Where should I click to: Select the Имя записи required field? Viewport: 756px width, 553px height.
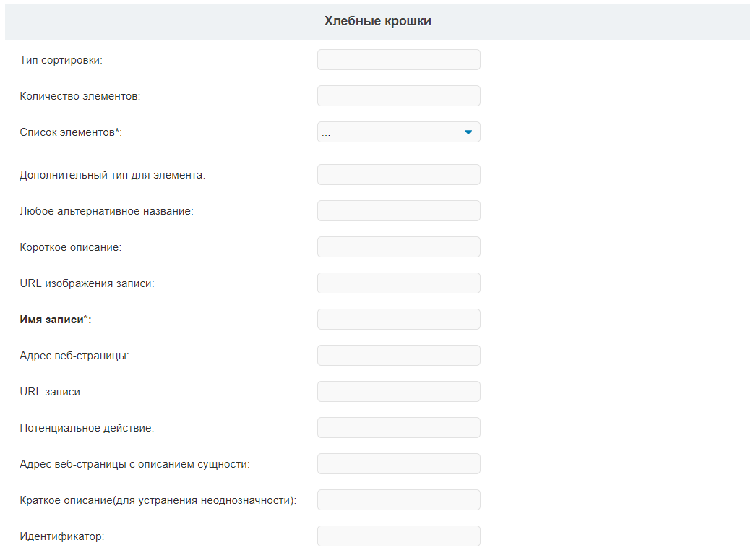tap(399, 320)
